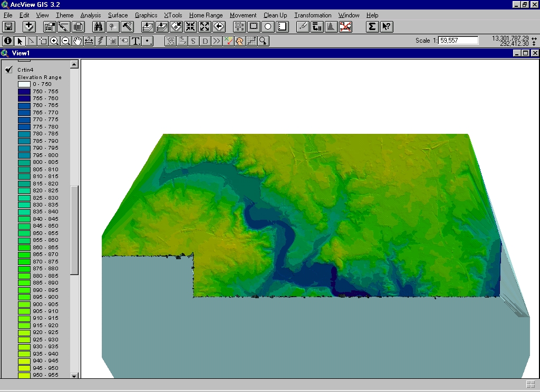Click the Save Project floppy icon
This screenshot has height=392, width=540.
[8, 27]
